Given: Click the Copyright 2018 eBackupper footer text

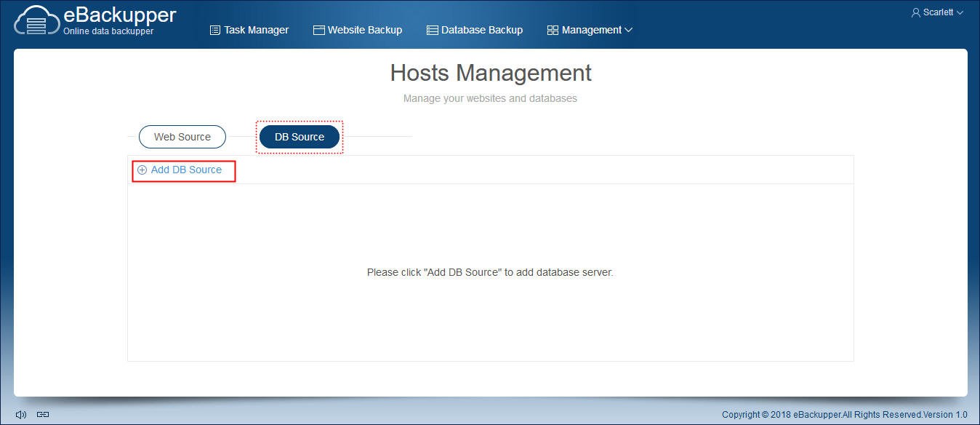Looking at the screenshot, I should (x=845, y=415).
